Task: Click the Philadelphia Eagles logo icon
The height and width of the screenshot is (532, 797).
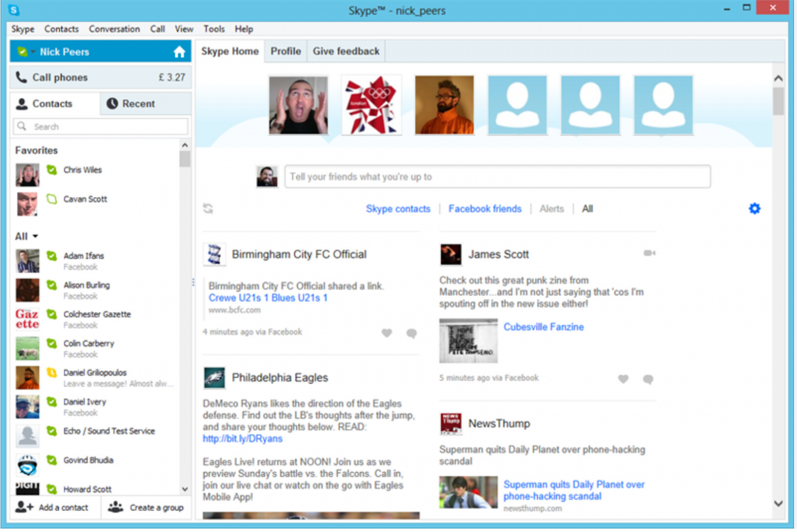Action: (214, 378)
